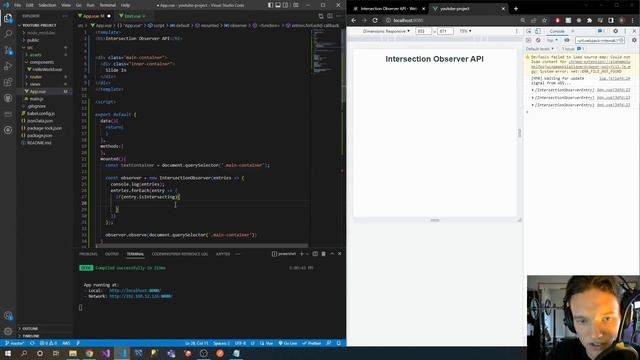The image size is (640, 360).
Task: Expand the assets folder
Action: [x=35, y=55]
